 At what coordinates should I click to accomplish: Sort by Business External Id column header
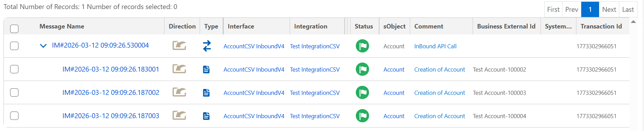click(506, 26)
